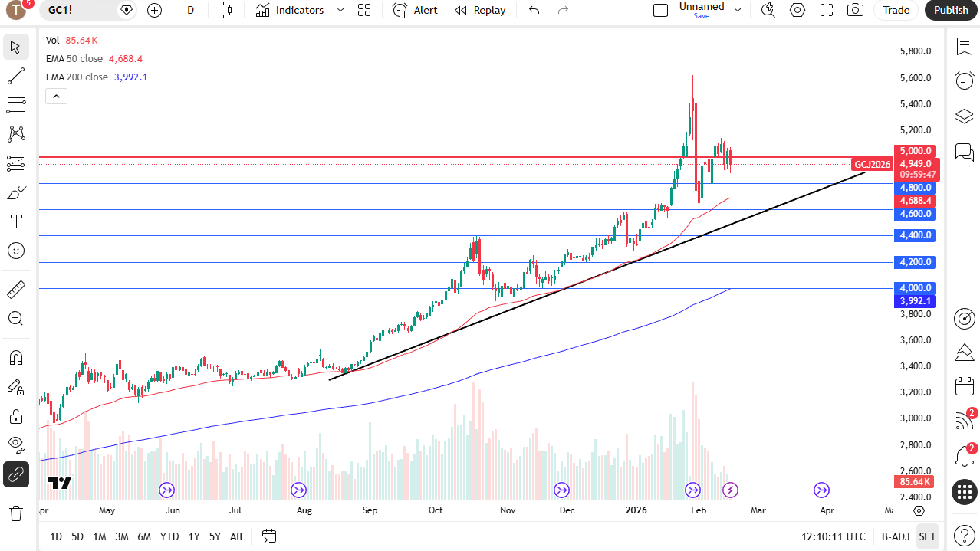Toggle stay in drawing mode
Image resolution: width=980 pixels, height=551 pixels.
point(15,387)
